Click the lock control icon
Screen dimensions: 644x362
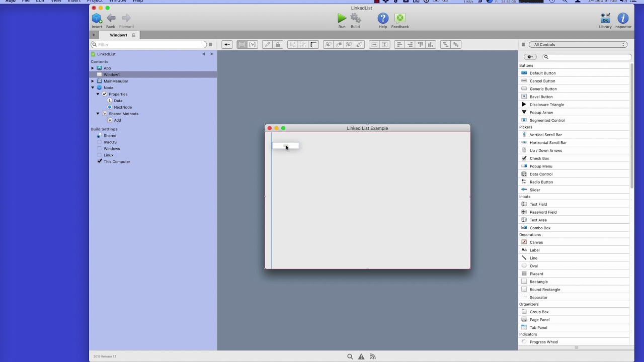coord(278,45)
